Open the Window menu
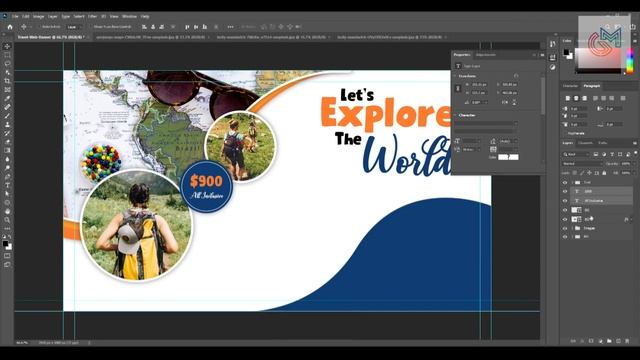The image size is (640, 360). 129,16
